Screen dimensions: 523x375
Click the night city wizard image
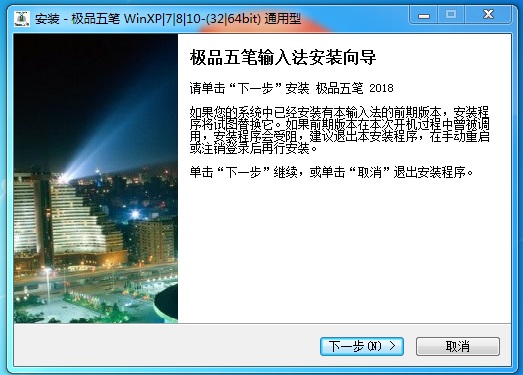[x=96, y=178]
